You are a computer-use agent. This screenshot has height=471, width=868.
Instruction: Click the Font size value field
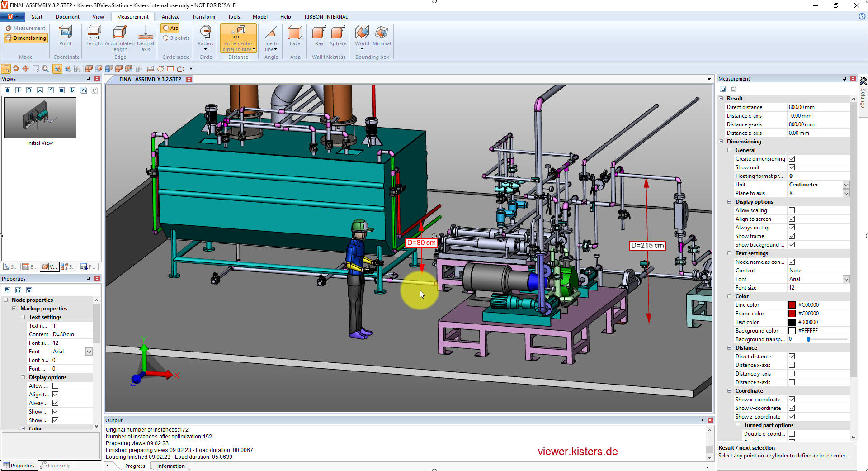[818, 288]
